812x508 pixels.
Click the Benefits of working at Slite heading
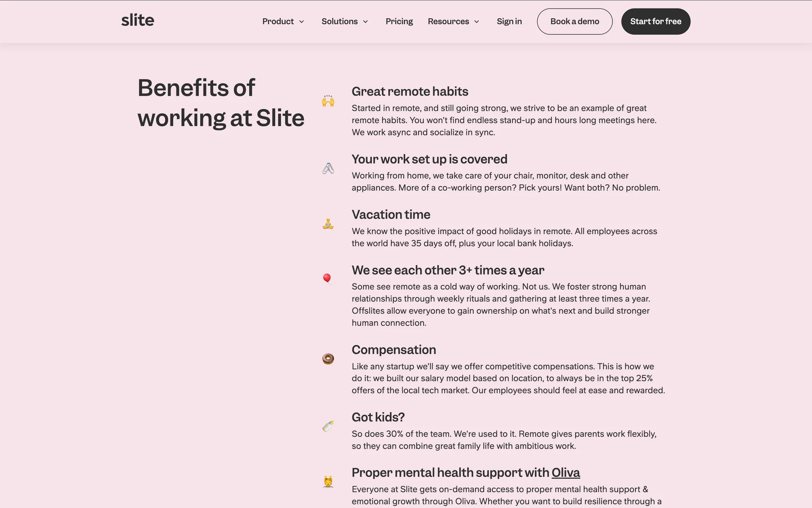tap(221, 103)
